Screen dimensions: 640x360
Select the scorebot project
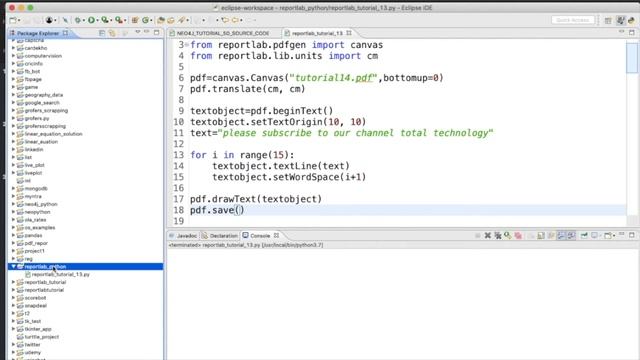[x=35, y=298]
